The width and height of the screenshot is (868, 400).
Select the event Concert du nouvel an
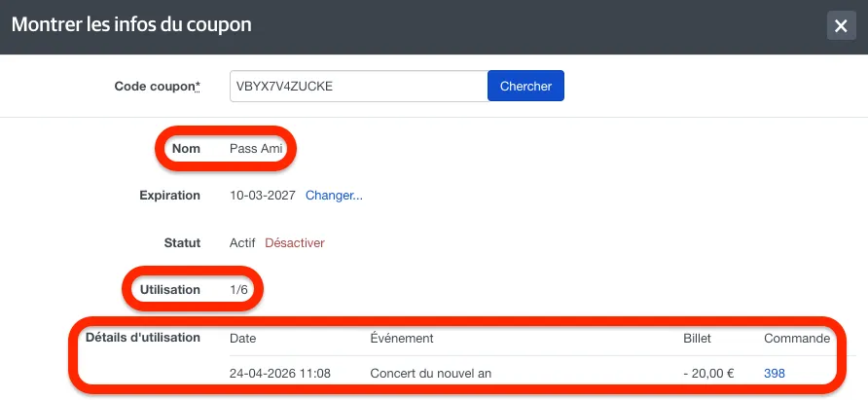[431, 374]
